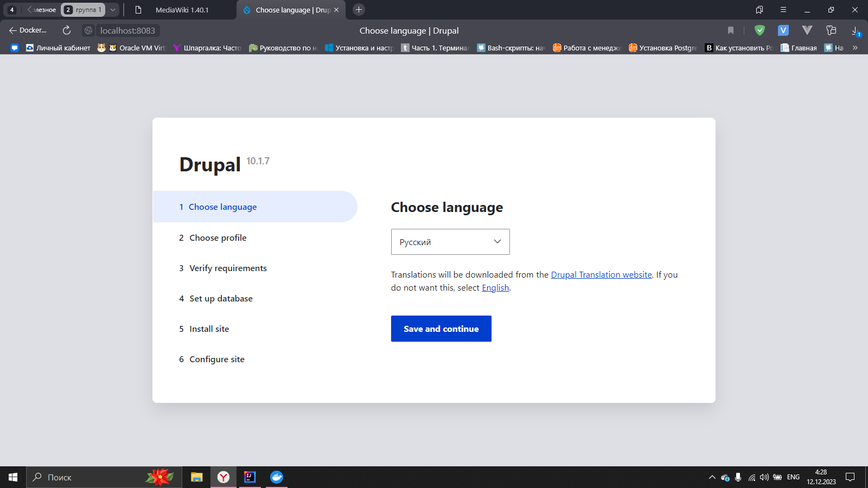
Task: Click the taskbar search box Поиск
Action: click(x=104, y=477)
